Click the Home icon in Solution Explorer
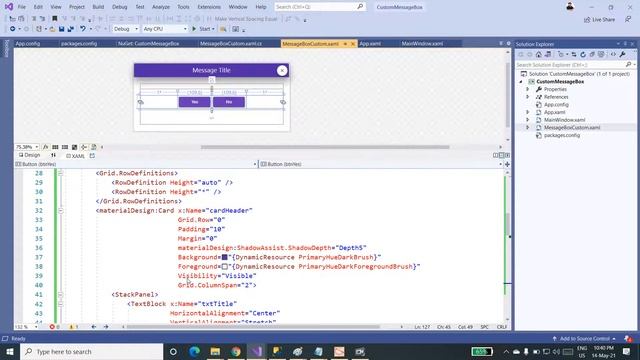Screen dimensions: 640x360 point(539,54)
